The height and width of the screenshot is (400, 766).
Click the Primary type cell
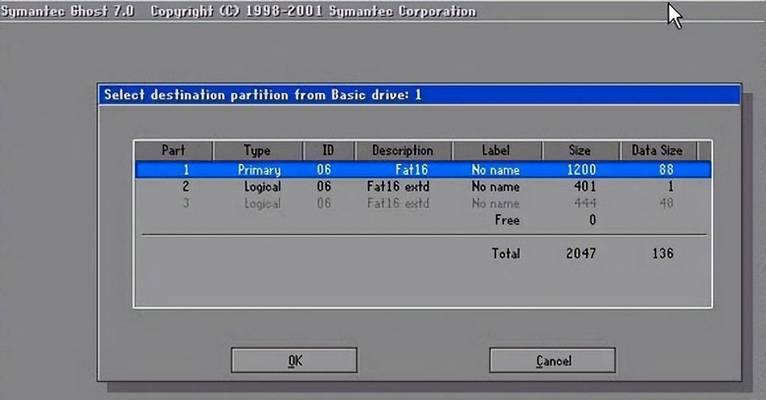259,170
